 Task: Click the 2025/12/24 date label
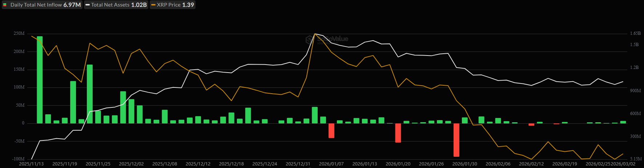[265, 164]
